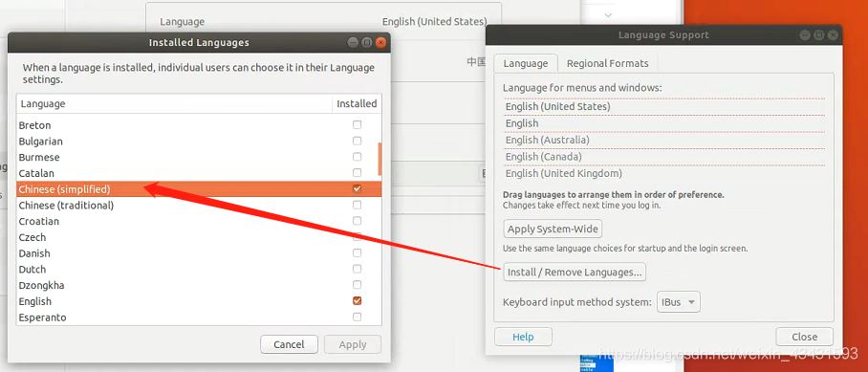Open Help in Language Support
Image resolution: width=868 pixels, height=372 pixels.
[523, 337]
